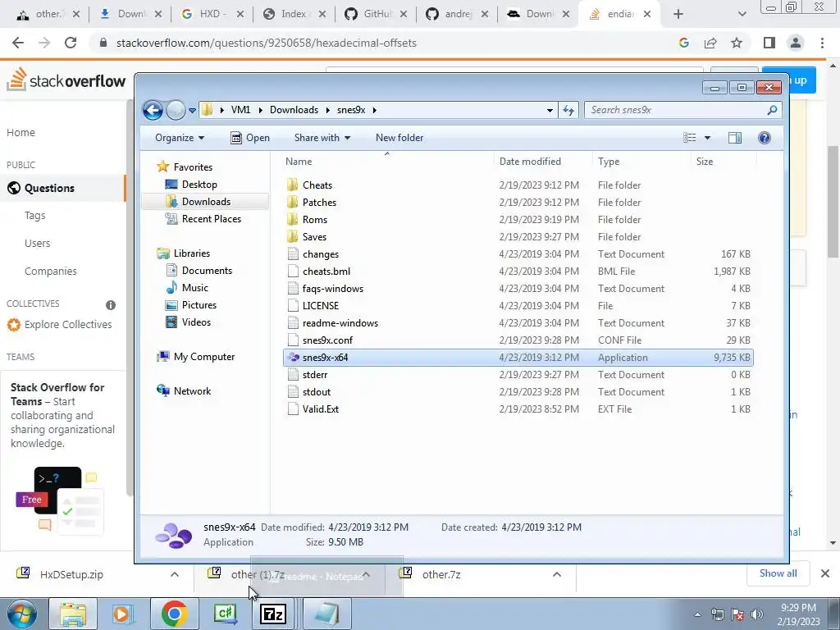Select the readme-windows file
Image resolution: width=840 pixels, height=630 pixels.
click(x=518, y=323)
